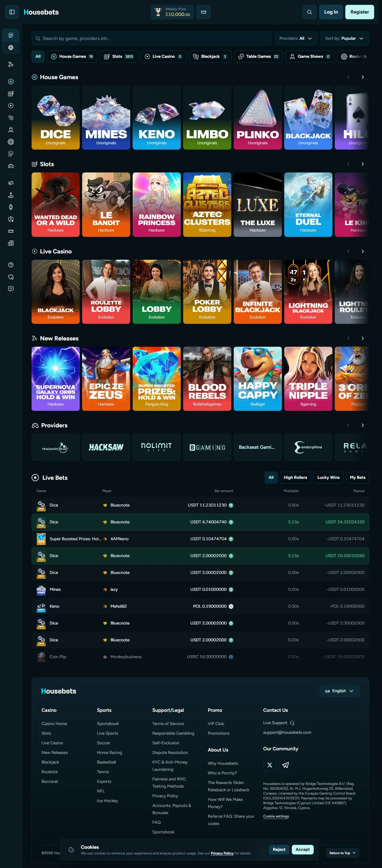The width and height of the screenshot is (382, 868).
Task: Open the user-star referral sidebar icon
Action: (11, 219)
